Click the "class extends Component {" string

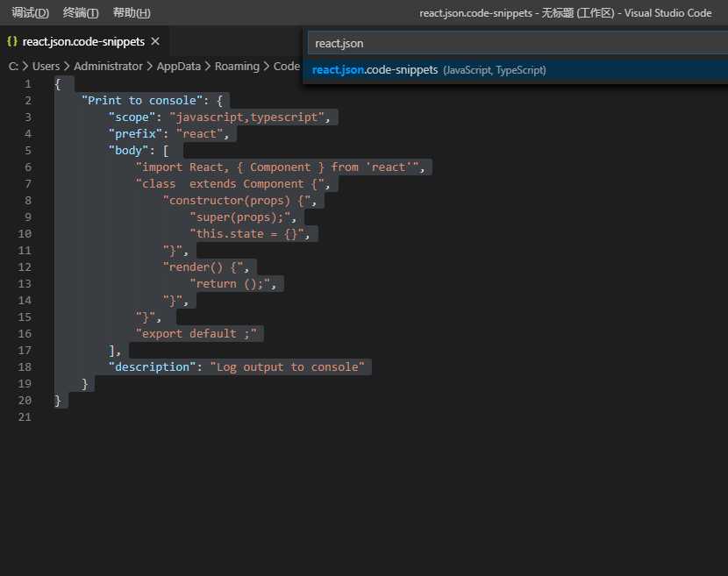pyautogui.click(x=230, y=184)
